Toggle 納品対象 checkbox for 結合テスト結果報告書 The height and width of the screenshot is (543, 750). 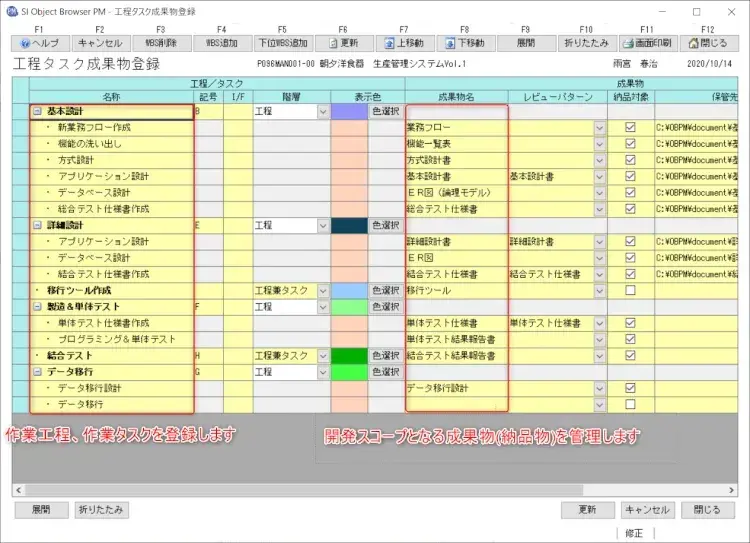630,355
